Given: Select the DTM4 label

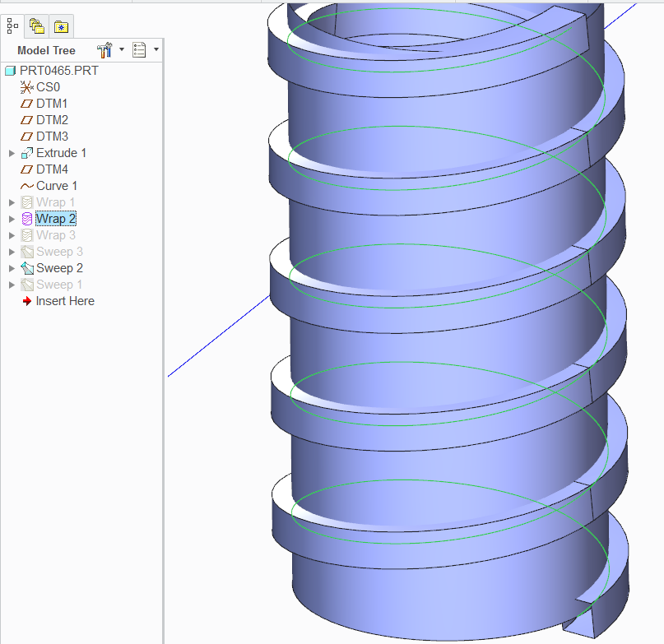Looking at the screenshot, I should point(52,169).
